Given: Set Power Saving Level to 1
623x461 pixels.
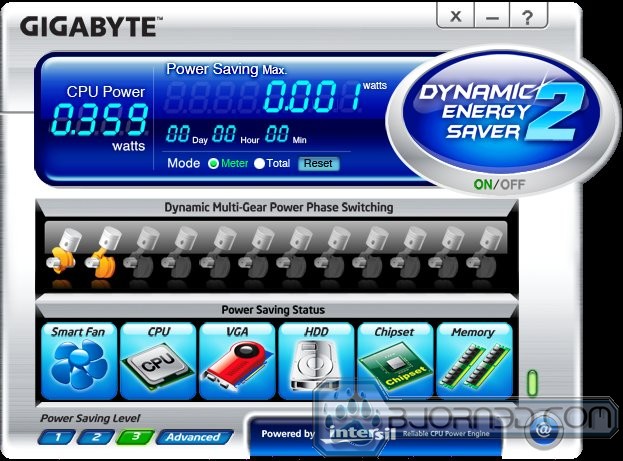Looking at the screenshot, I should pyautogui.click(x=57, y=437).
